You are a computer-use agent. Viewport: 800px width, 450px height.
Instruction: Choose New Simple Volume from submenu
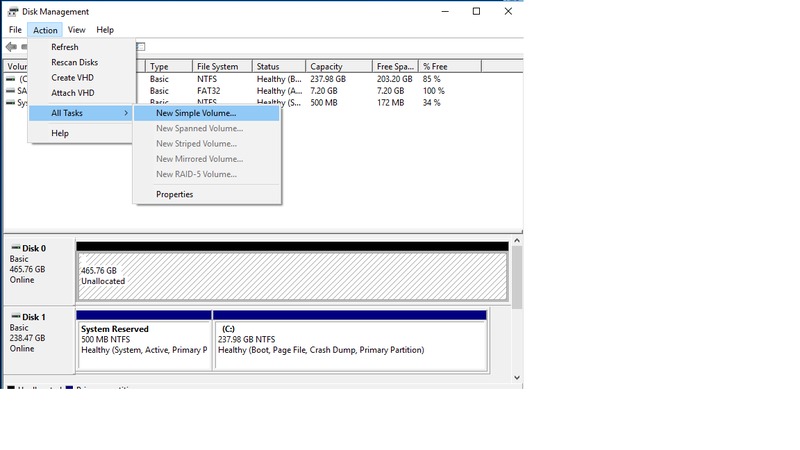(196, 113)
